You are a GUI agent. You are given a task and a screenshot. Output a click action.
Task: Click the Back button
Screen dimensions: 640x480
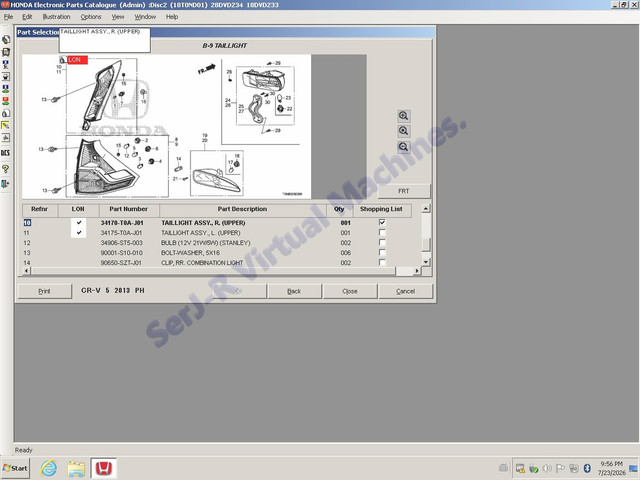click(x=294, y=291)
